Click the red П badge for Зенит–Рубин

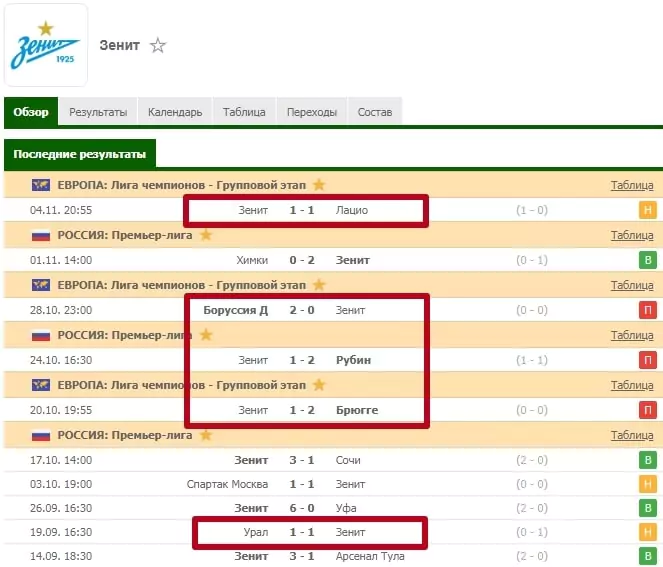click(648, 360)
